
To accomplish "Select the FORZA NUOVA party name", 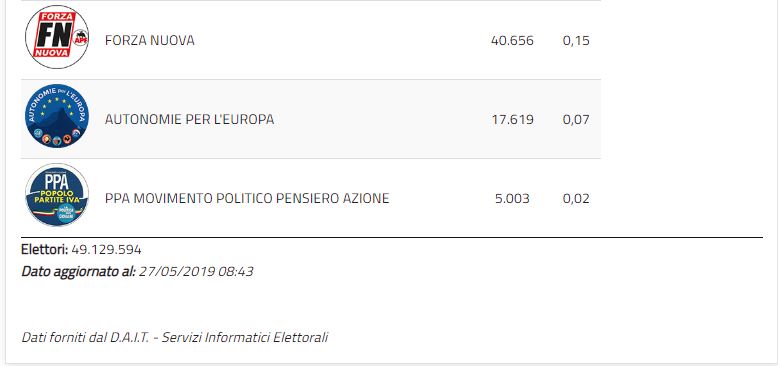I will coord(149,40).
